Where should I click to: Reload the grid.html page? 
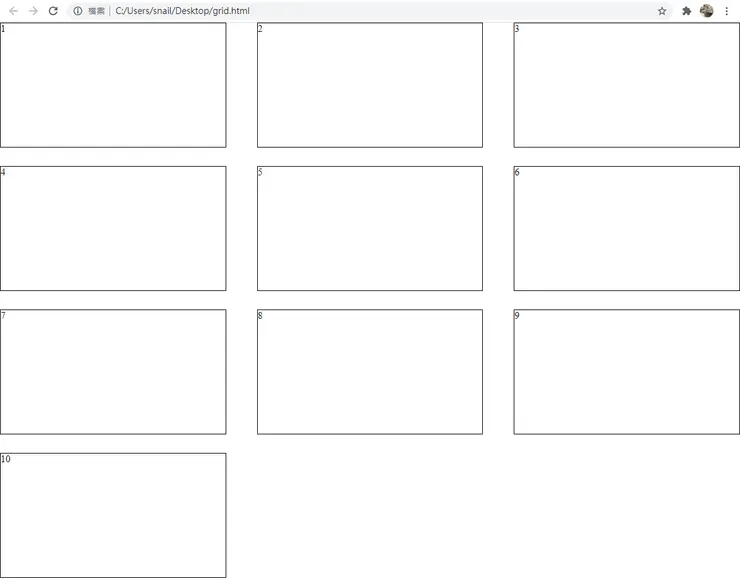click(53, 11)
